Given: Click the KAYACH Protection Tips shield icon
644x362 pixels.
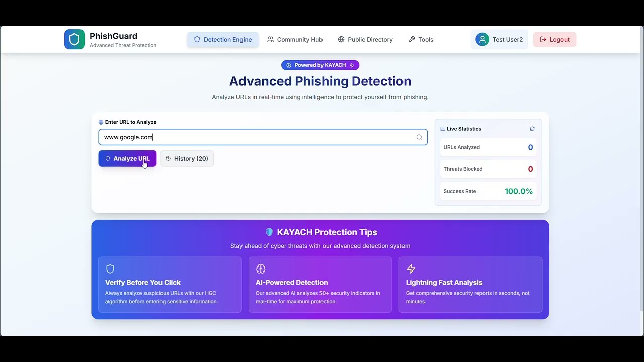Looking at the screenshot, I should [269, 232].
